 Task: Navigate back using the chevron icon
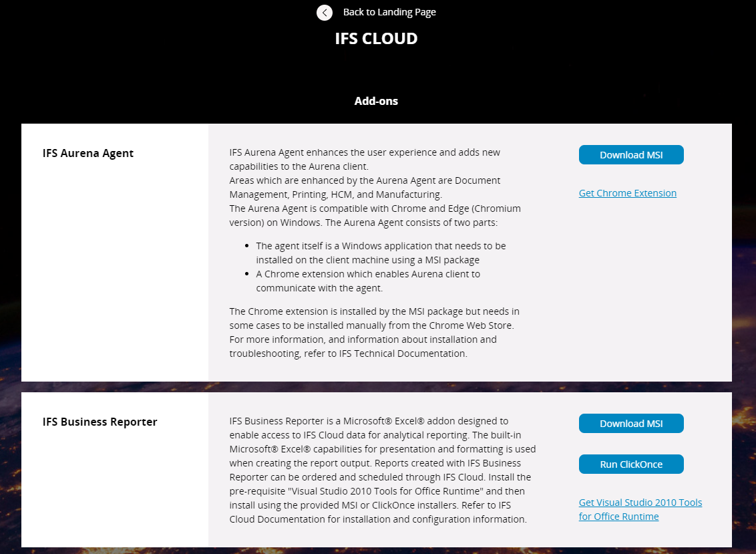pyautogui.click(x=325, y=12)
